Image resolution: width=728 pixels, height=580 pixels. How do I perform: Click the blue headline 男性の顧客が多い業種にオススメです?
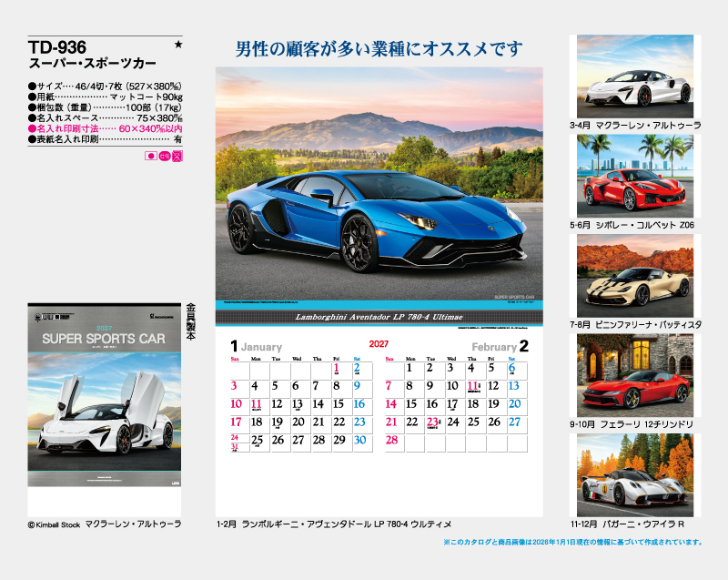[x=379, y=48]
